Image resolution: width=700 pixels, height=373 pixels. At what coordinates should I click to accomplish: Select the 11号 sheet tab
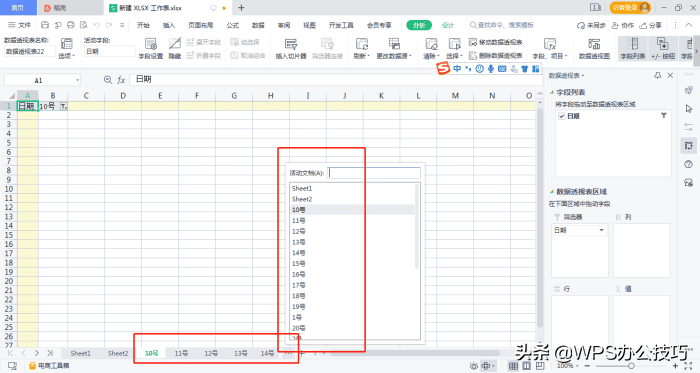coord(181,353)
